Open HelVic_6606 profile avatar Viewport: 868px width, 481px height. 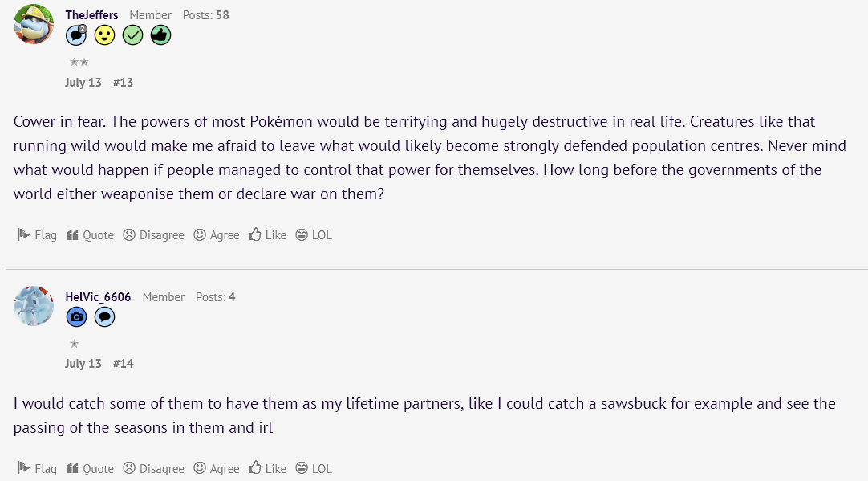[x=34, y=305]
